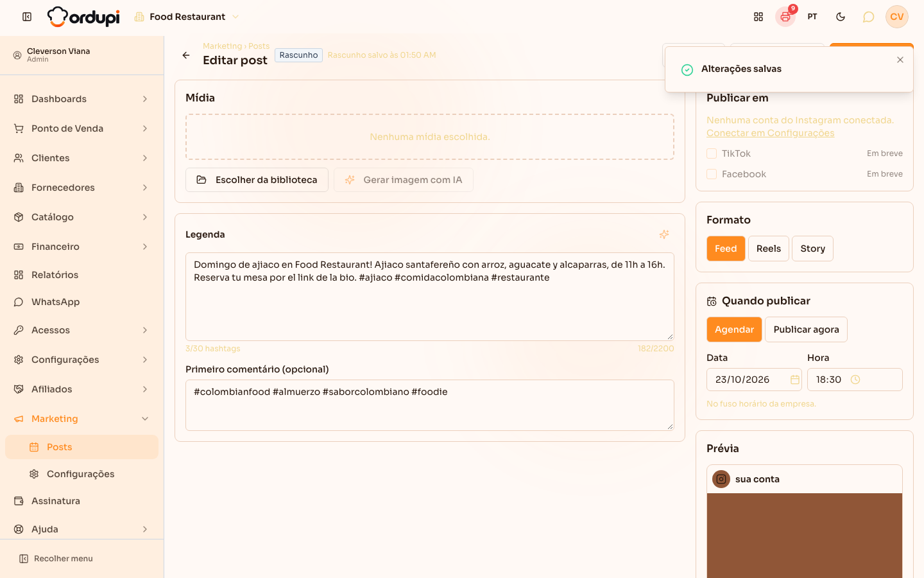Open the Assinatura menu item
The height and width of the screenshot is (578, 924).
82,501
